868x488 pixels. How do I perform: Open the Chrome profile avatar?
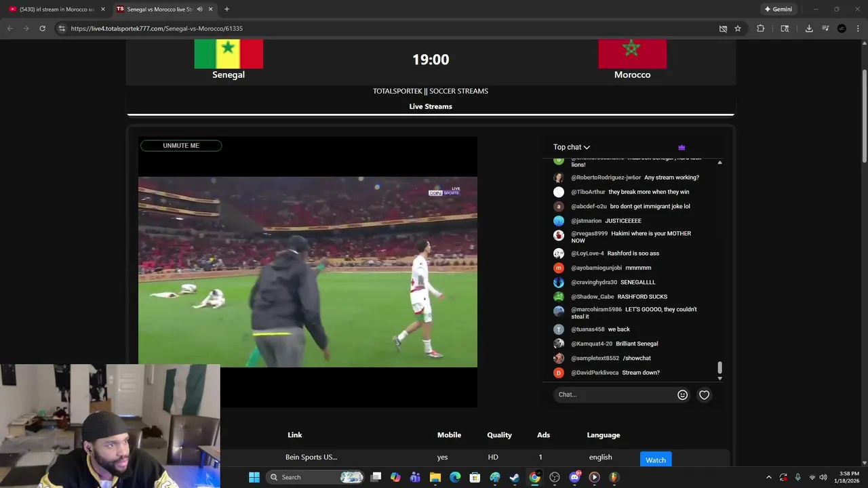click(x=842, y=28)
